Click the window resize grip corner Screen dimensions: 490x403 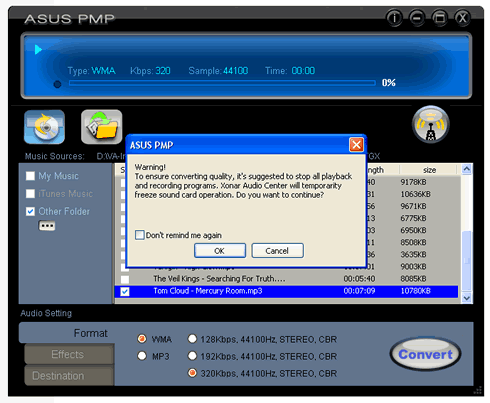(478, 390)
